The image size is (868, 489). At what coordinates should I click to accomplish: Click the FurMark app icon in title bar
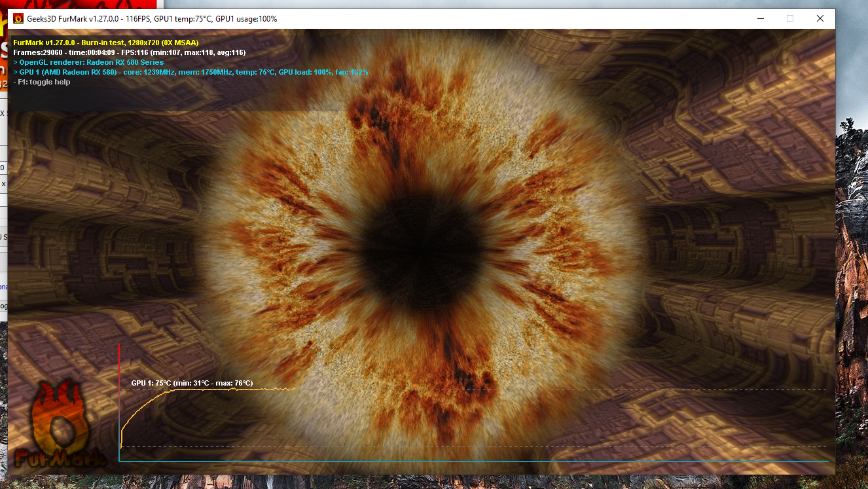point(18,19)
